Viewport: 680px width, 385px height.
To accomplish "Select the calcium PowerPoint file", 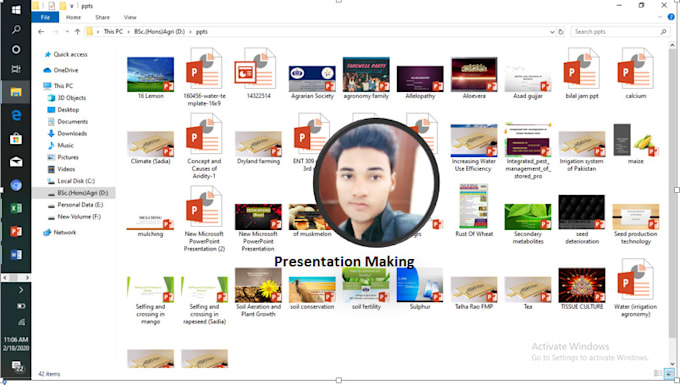I will [636, 74].
